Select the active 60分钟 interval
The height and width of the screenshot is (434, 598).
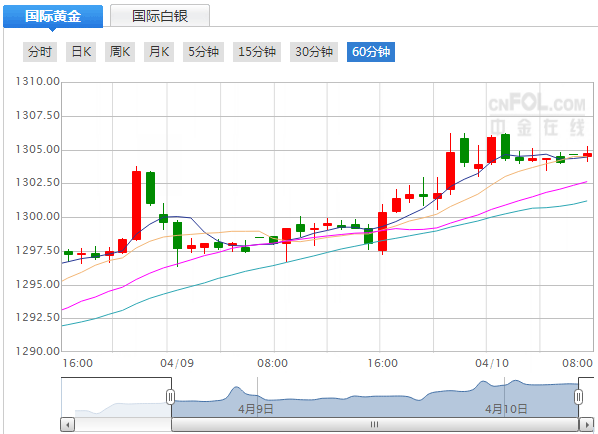tap(371, 51)
